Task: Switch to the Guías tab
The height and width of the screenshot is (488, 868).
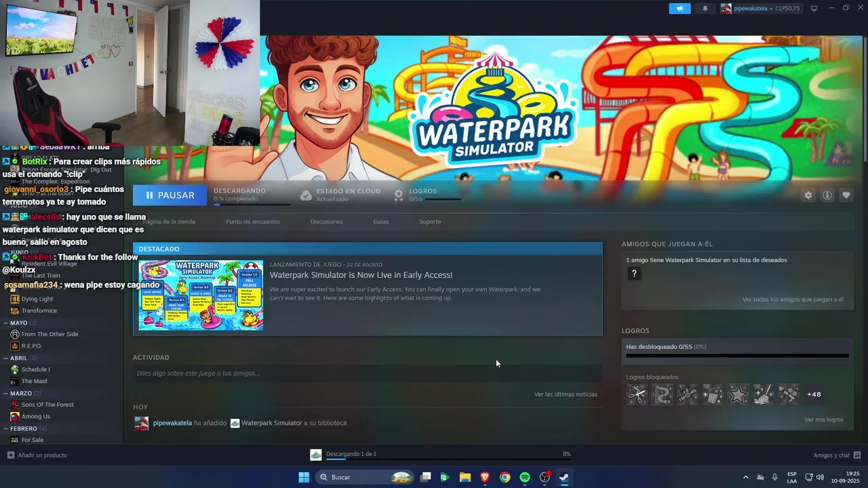Action: [380, 222]
